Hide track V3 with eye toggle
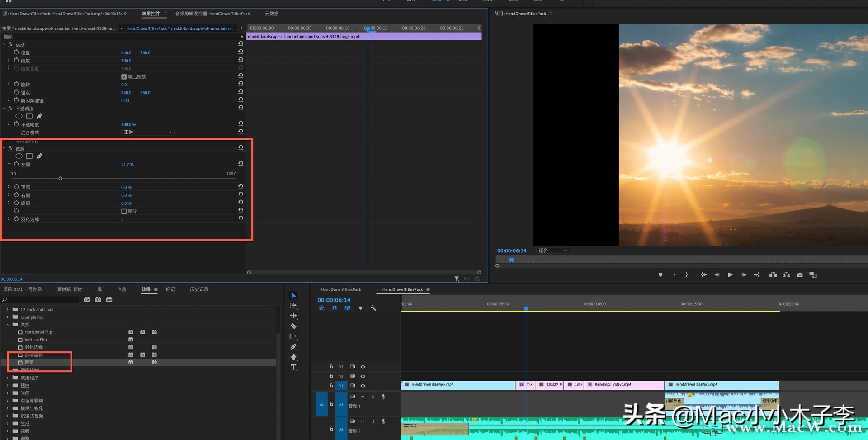Screen dimensions: 868x440 (363, 367)
